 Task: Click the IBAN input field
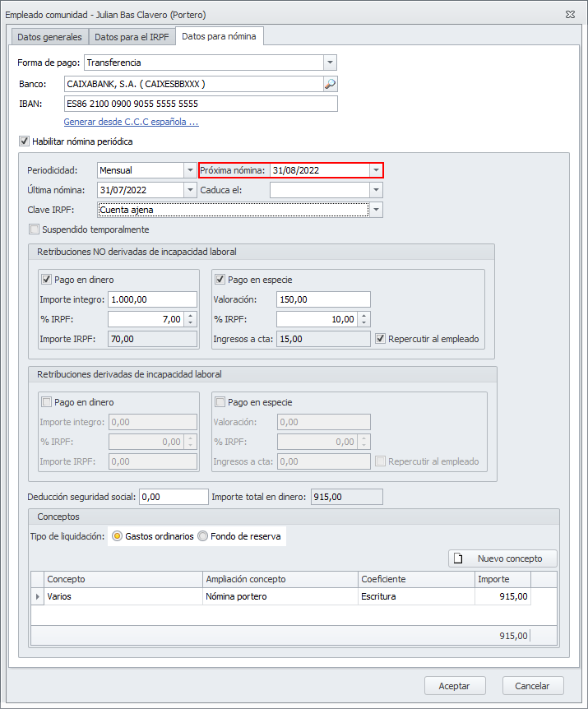201,104
